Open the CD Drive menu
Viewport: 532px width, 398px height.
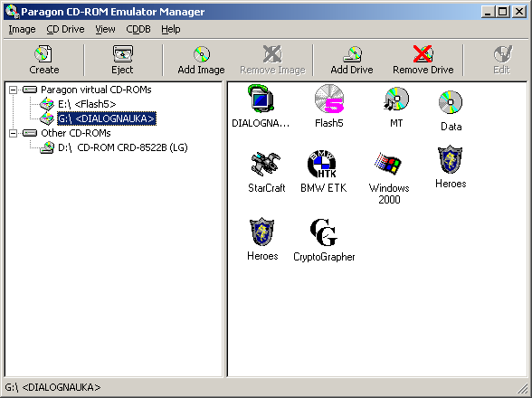click(65, 30)
